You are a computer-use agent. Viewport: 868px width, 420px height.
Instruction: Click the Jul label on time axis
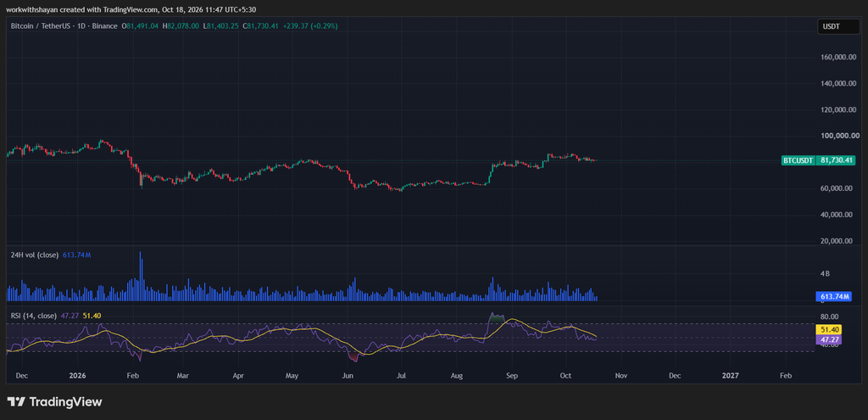(x=401, y=376)
